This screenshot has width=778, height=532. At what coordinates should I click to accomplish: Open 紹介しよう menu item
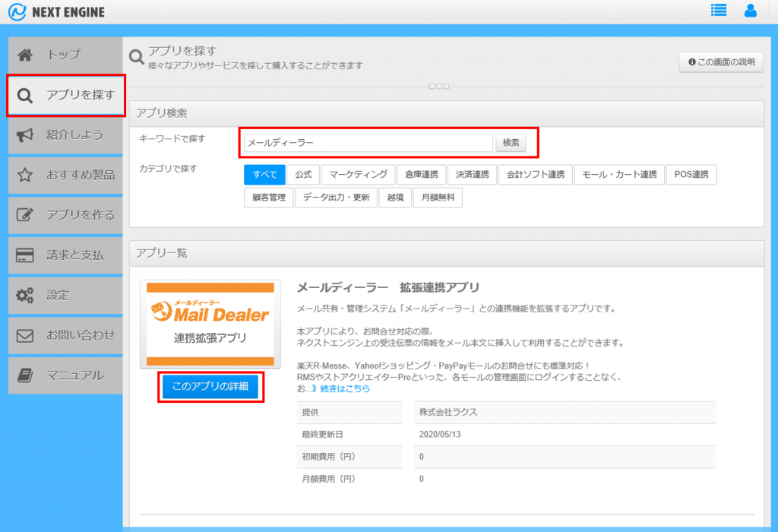pos(65,135)
